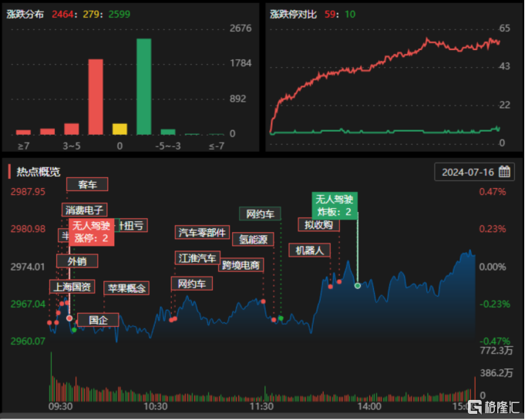The height and width of the screenshot is (420, 525).
Task: Click the 65 axis value
Action: pyautogui.click(x=505, y=28)
